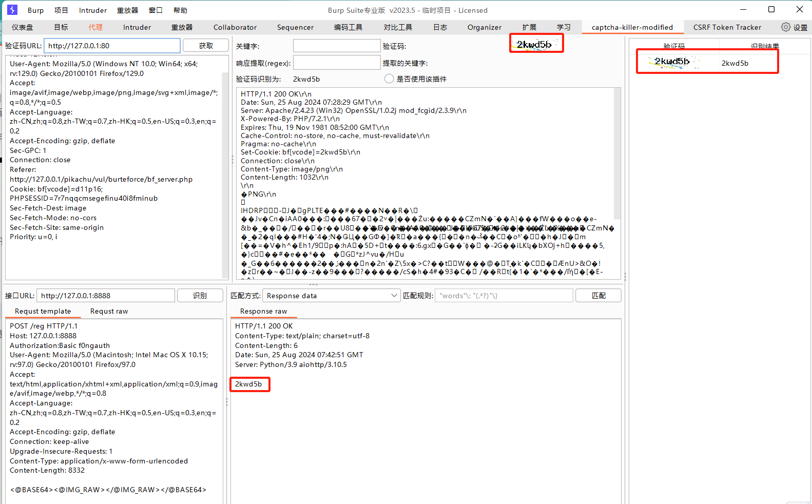
Task: Click the Set-Cookie: bf[vcode]=2kwd5b line
Action: tap(300, 152)
